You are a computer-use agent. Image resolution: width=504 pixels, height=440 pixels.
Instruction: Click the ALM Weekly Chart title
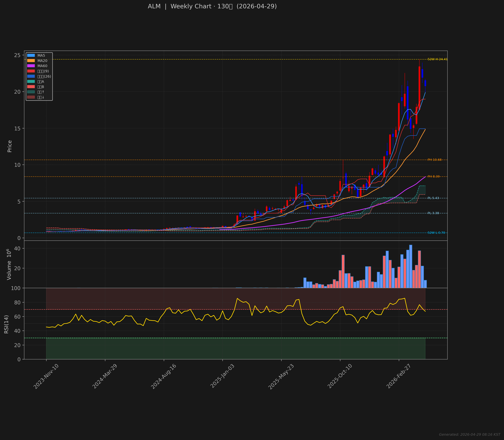pyautogui.click(x=212, y=6)
